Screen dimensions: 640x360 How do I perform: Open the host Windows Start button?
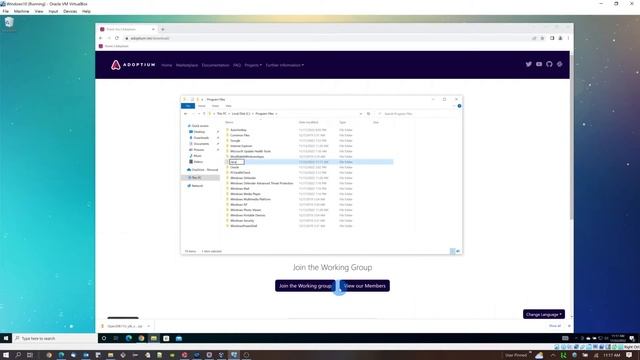(x=6, y=355)
